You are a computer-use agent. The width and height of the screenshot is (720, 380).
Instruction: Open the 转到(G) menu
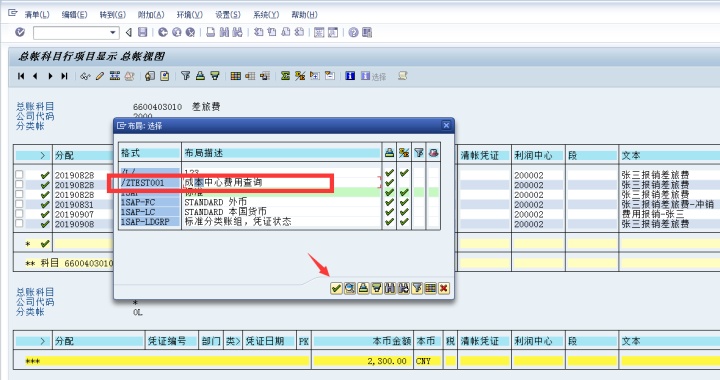(x=112, y=15)
